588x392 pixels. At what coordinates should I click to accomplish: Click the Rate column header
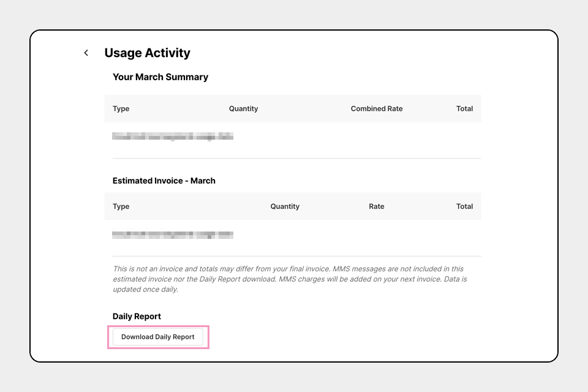pyautogui.click(x=377, y=206)
